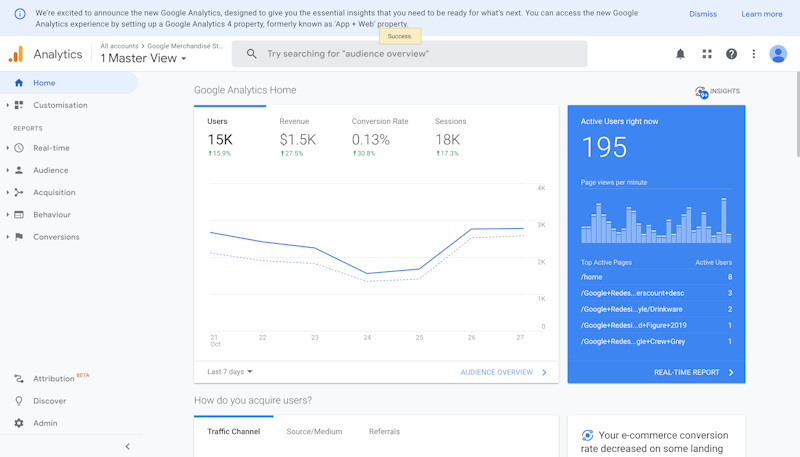Click the user account avatar
Viewport: 800px width, 457px height.
point(778,54)
